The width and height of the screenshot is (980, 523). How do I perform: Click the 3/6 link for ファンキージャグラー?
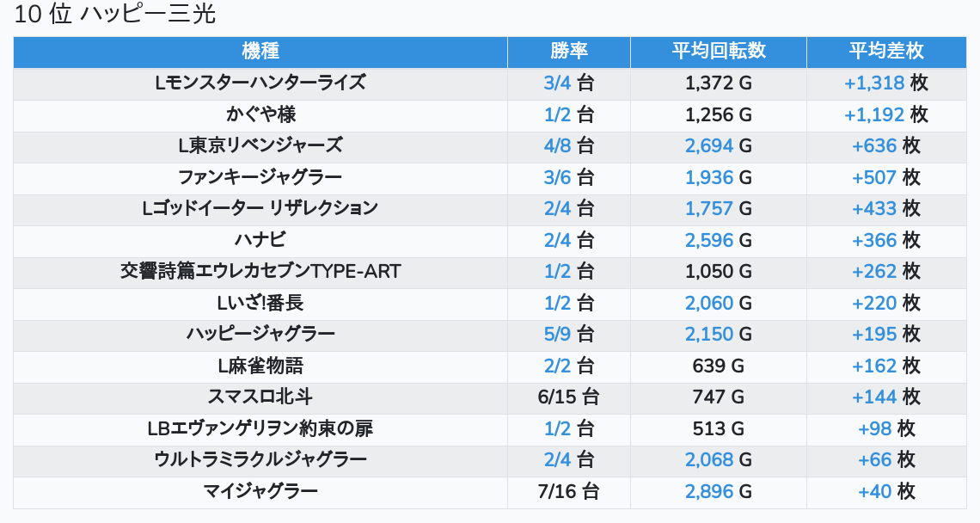[558, 177]
